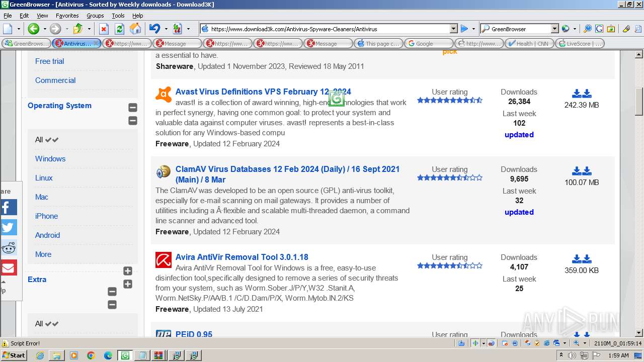The height and width of the screenshot is (362, 644).
Task: Open the New page dropdown arrow
Action: (19, 29)
